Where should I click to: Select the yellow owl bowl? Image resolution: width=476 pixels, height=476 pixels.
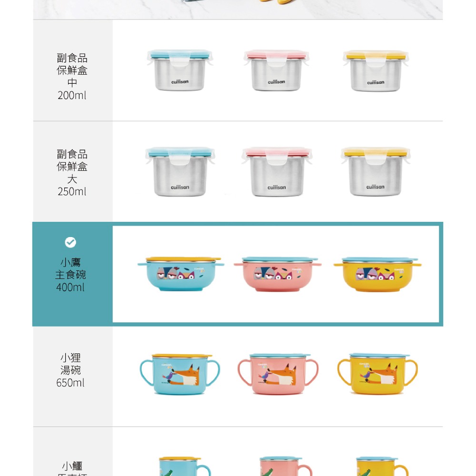pyautogui.click(x=377, y=275)
